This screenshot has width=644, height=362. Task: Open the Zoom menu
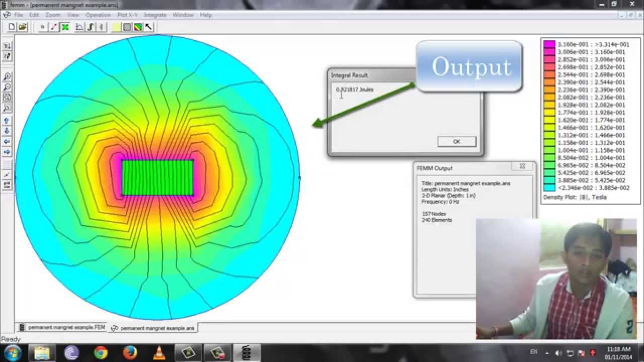[x=53, y=15]
